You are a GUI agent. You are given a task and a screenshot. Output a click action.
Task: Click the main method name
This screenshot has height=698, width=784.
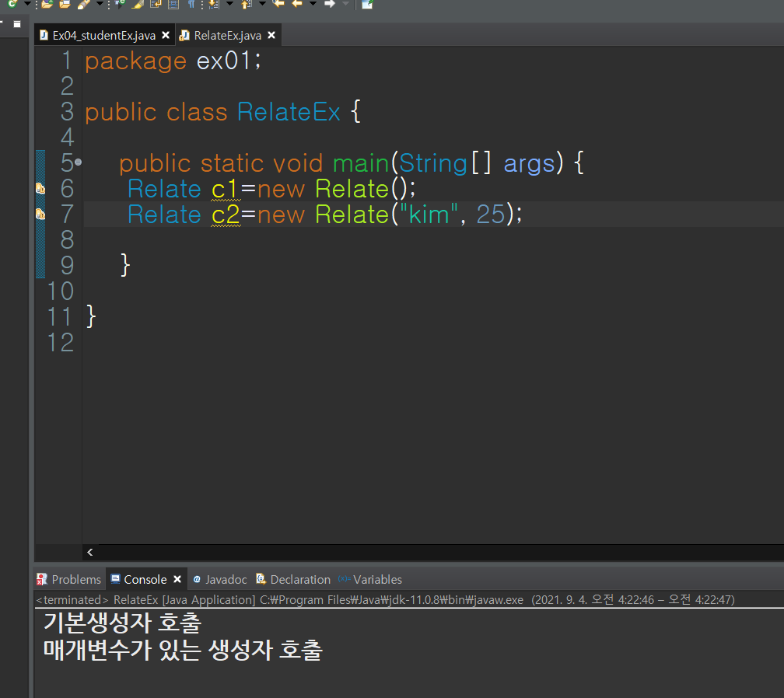tap(361, 163)
